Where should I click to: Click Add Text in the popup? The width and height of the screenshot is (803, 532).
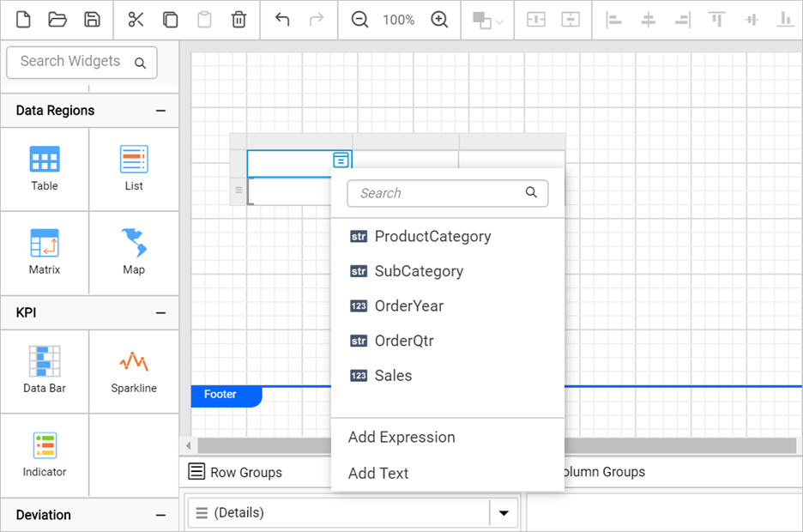click(378, 473)
